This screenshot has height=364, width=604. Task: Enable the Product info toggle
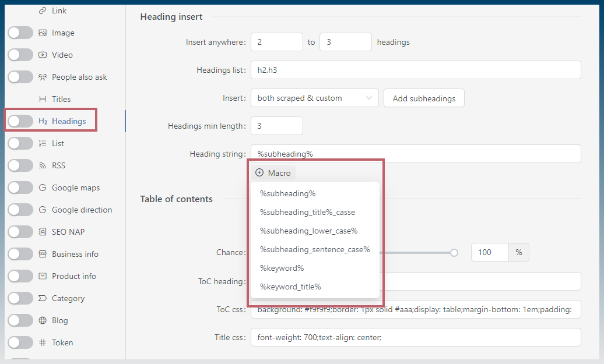pos(20,276)
